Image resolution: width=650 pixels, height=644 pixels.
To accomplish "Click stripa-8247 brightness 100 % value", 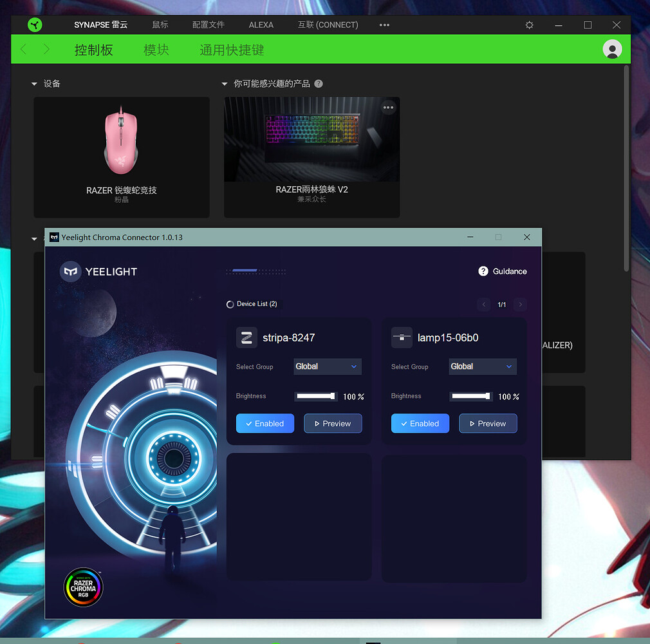I will [353, 397].
